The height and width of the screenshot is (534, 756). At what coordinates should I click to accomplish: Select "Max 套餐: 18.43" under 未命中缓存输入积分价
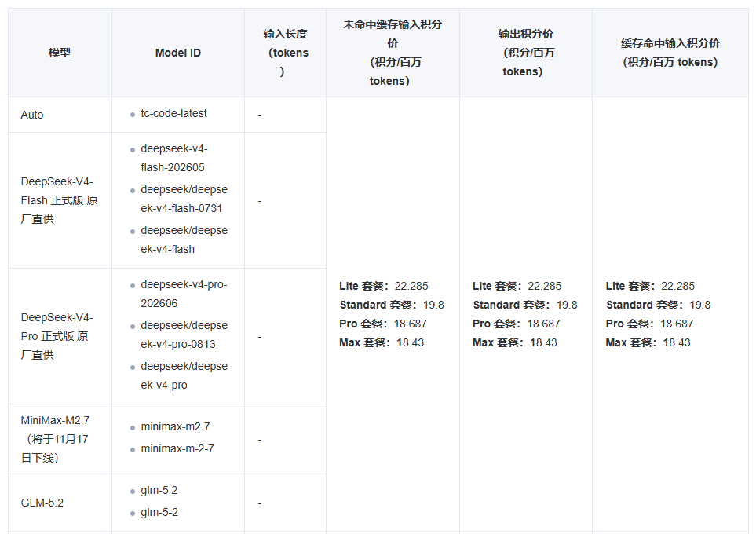[x=382, y=342]
